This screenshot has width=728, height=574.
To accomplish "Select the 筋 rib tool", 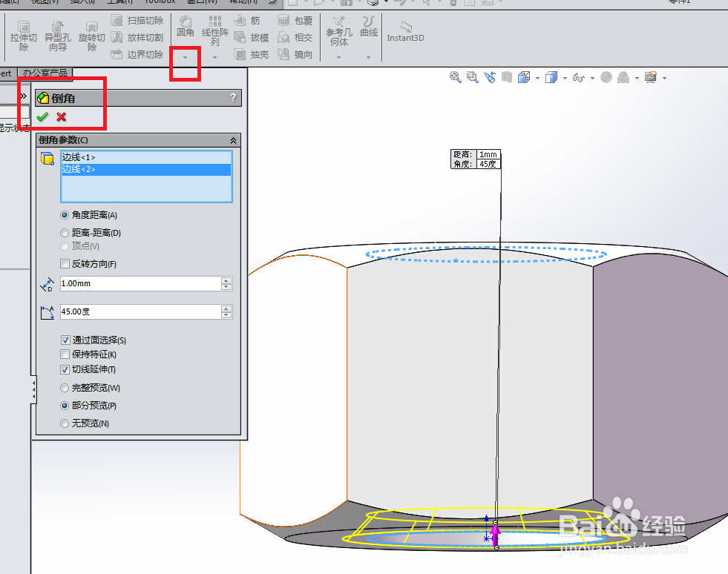I will tap(247, 21).
